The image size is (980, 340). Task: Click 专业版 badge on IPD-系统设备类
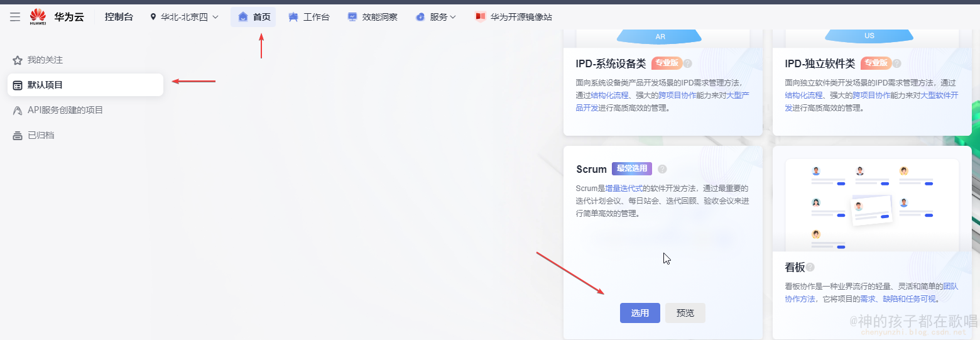667,63
